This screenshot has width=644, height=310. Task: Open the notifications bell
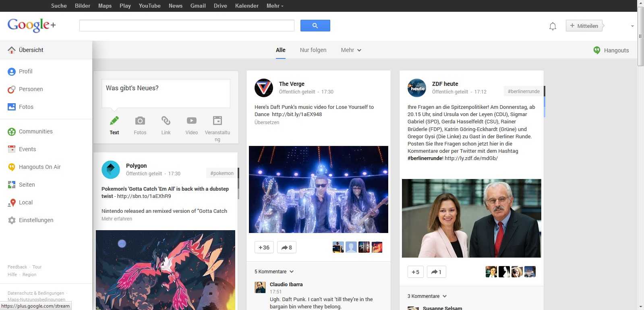[x=553, y=26]
